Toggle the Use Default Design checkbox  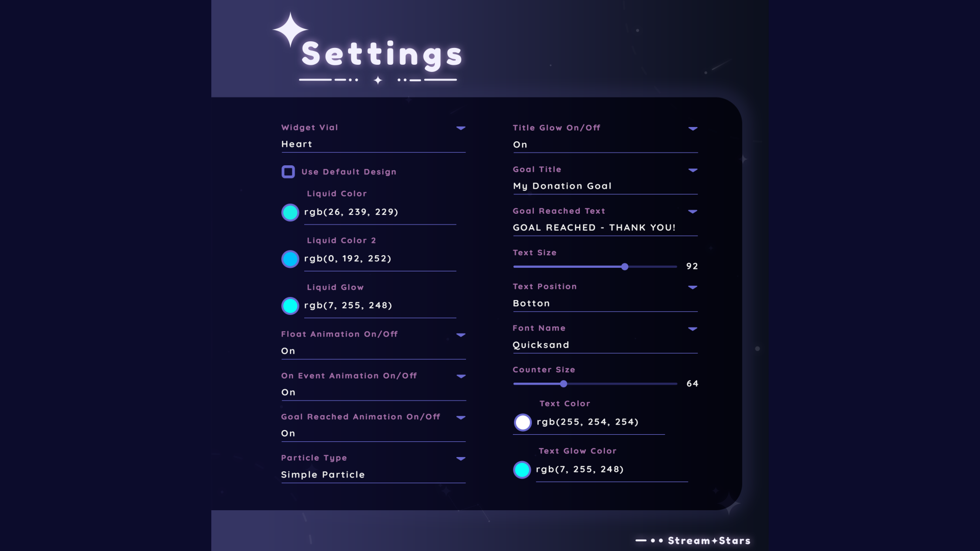point(288,172)
